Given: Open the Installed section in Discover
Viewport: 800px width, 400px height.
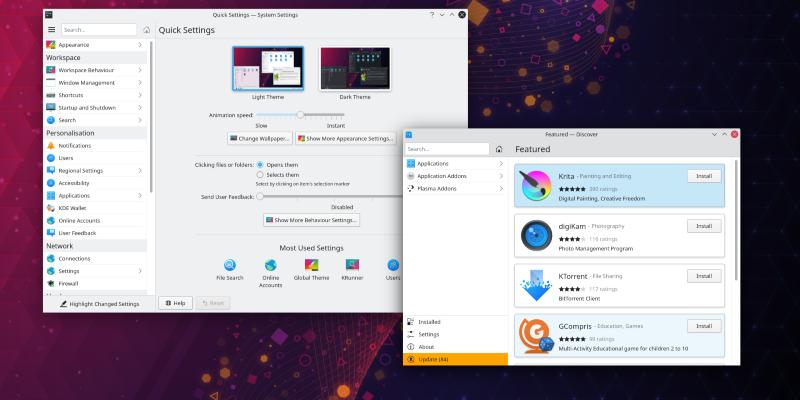Looking at the screenshot, I should (x=430, y=322).
